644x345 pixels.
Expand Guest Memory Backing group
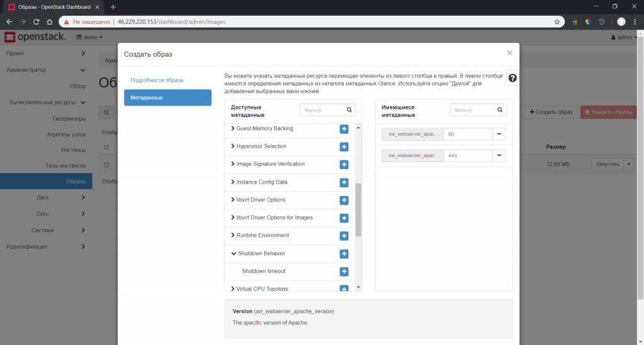233,128
